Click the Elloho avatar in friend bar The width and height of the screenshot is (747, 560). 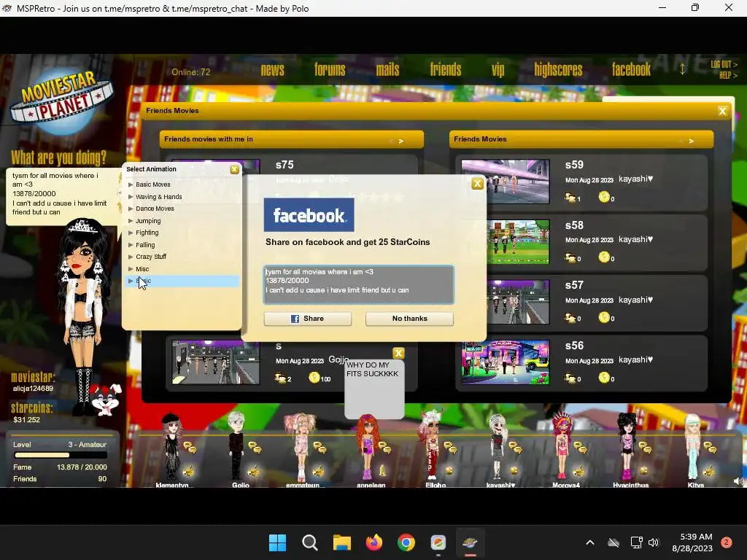(x=432, y=445)
